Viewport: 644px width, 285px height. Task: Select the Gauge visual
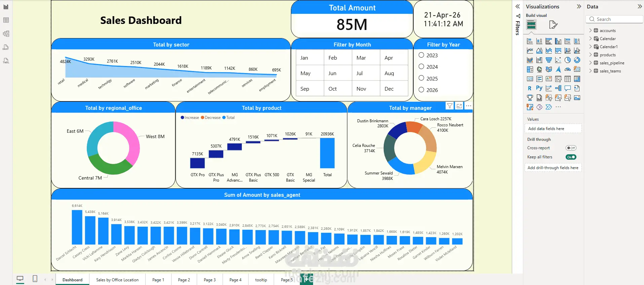567,69
